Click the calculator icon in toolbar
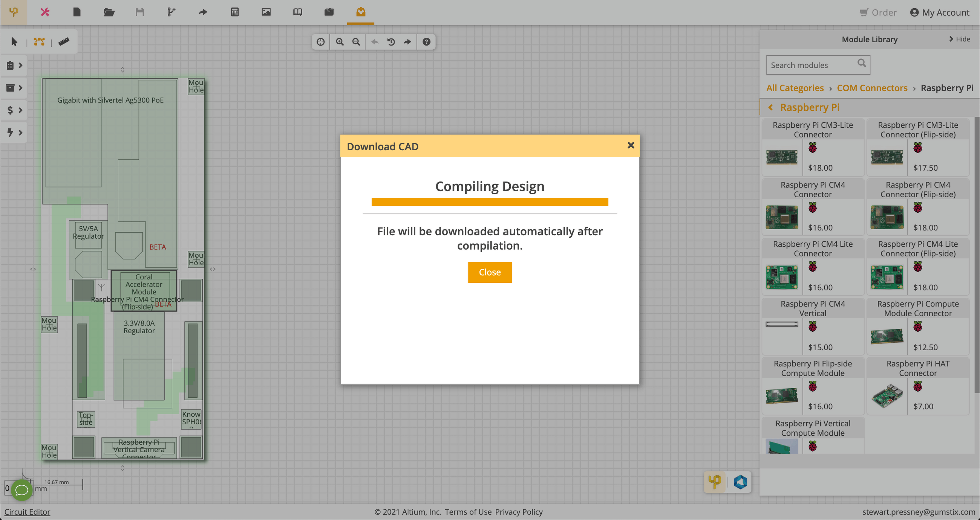 (x=235, y=12)
